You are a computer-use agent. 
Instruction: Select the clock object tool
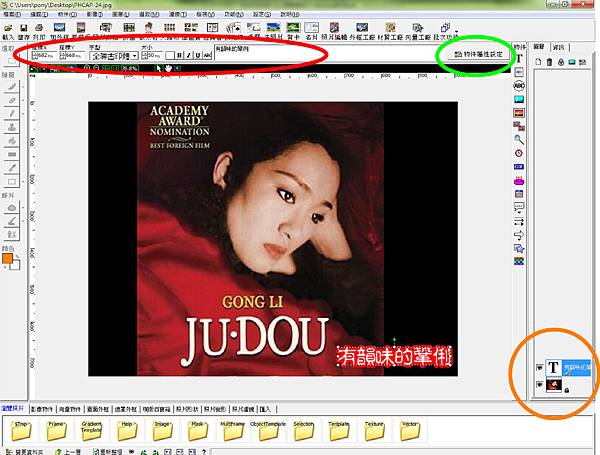click(x=519, y=153)
